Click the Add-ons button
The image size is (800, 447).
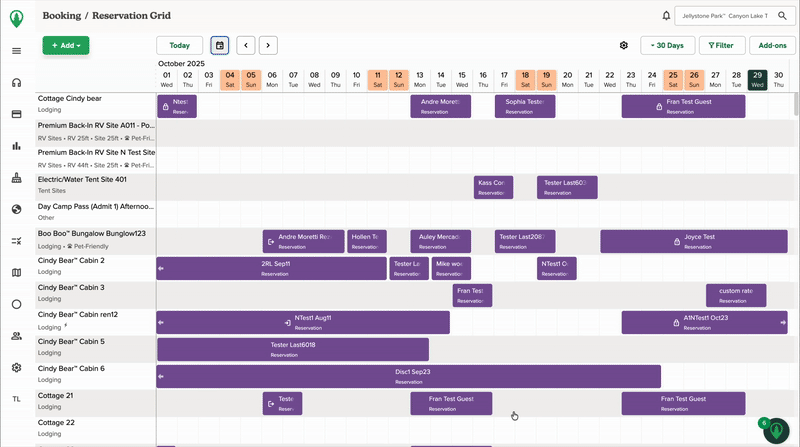[x=773, y=45]
